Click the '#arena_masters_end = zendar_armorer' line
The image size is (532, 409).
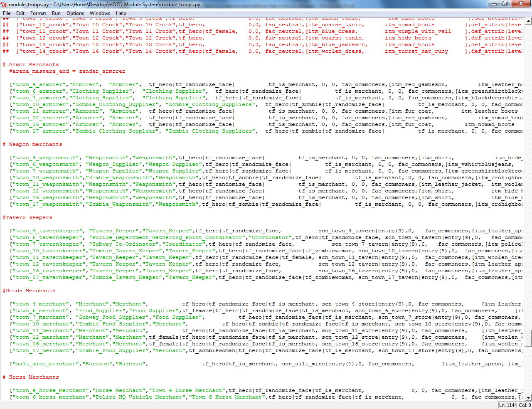point(67,71)
